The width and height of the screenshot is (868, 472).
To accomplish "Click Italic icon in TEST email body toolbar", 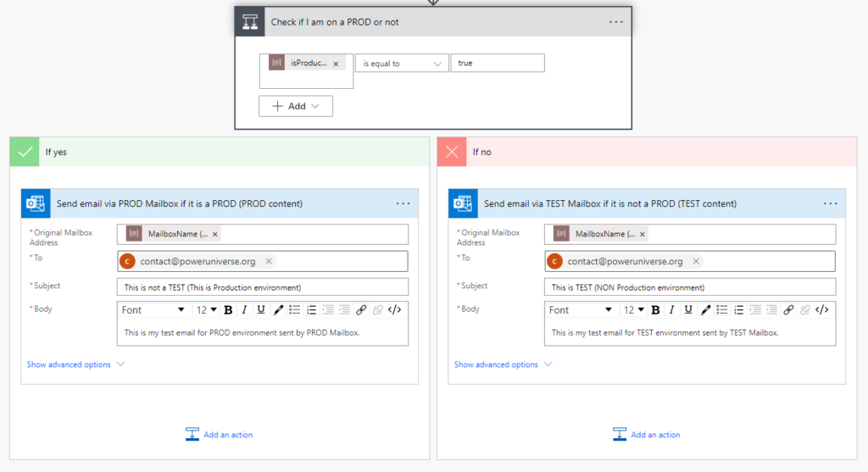I will pyautogui.click(x=671, y=310).
